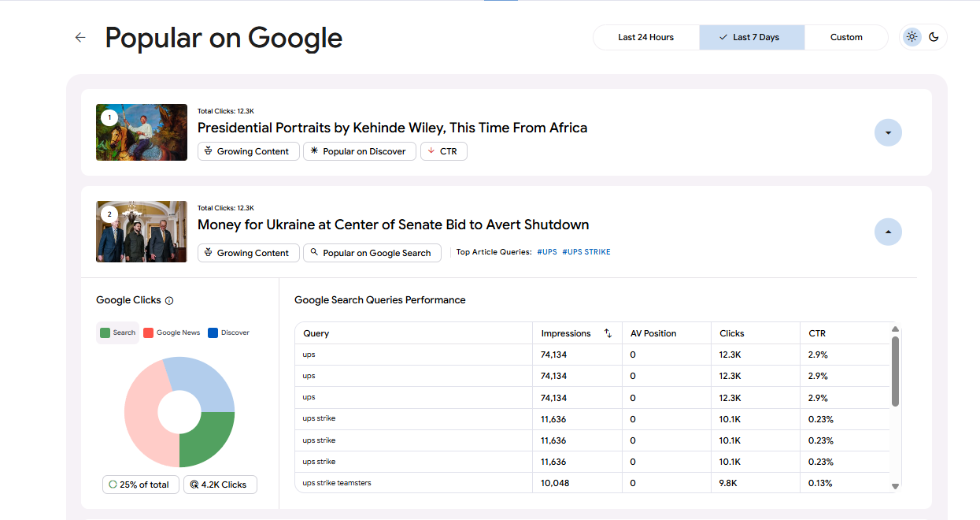Toggle the Google News legend item
Screen dimensions: 980x520
point(172,332)
